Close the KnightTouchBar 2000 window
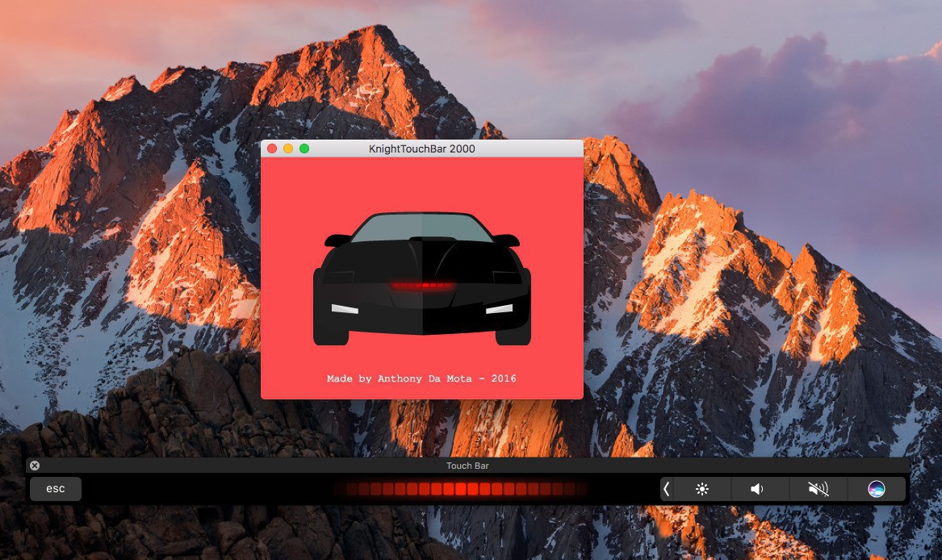942x560 pixels. tap(272, 148)
